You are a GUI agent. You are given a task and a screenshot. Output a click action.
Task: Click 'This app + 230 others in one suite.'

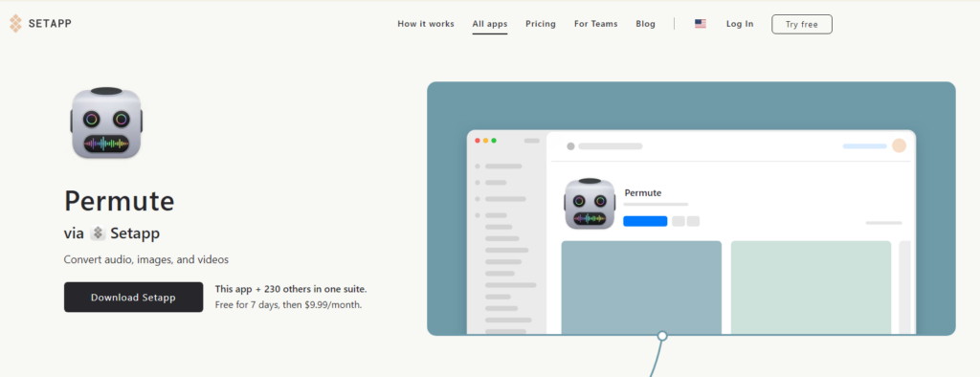coord(291,289)
